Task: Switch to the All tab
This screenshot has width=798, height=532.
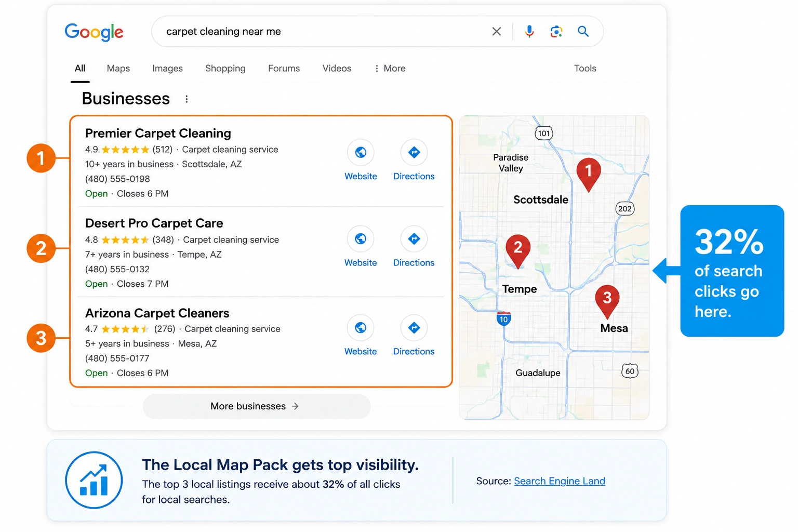Action: pyautogui.click(x=80, y=69)
